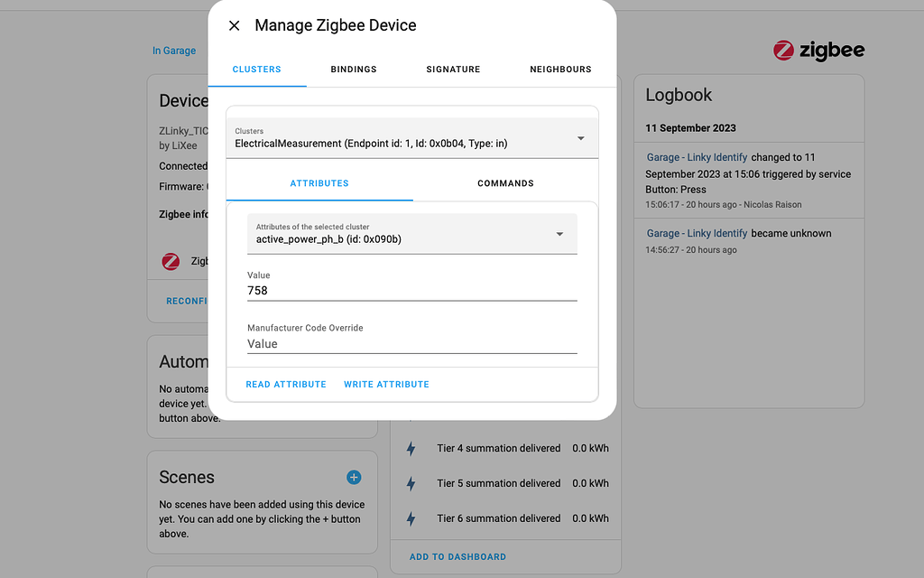This screenshot has height=578, width=924.
Task: Click the Reconfigure button in Device card
Action: point(186,302)
